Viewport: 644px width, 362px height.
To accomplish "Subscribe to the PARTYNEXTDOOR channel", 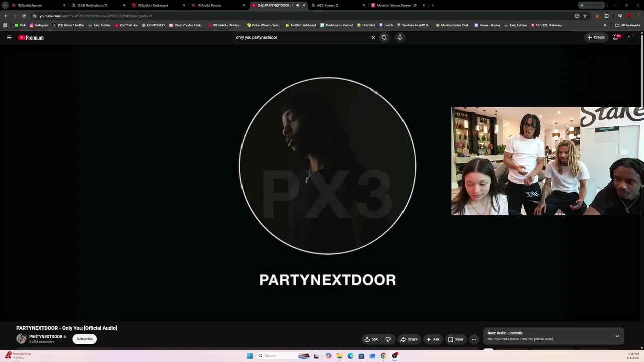I will [x=85, y=339].
